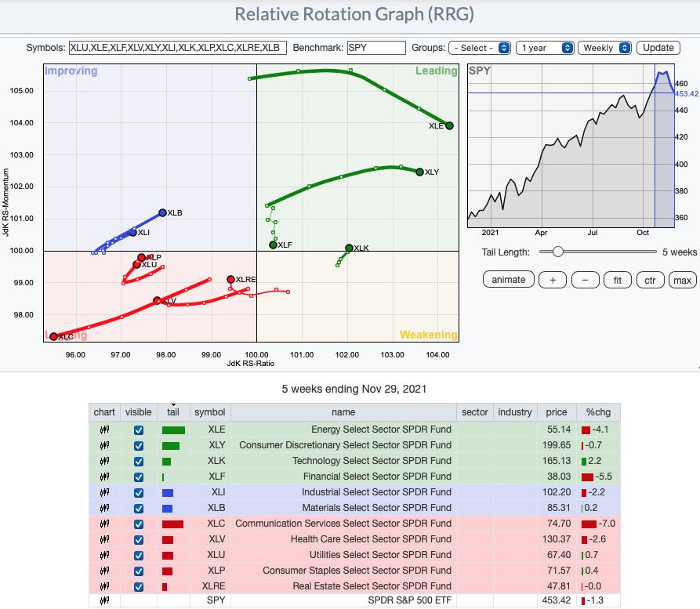Click the ctr button
Image resolution: width=700 pixels, height=609 pixels.
(650, 280)
